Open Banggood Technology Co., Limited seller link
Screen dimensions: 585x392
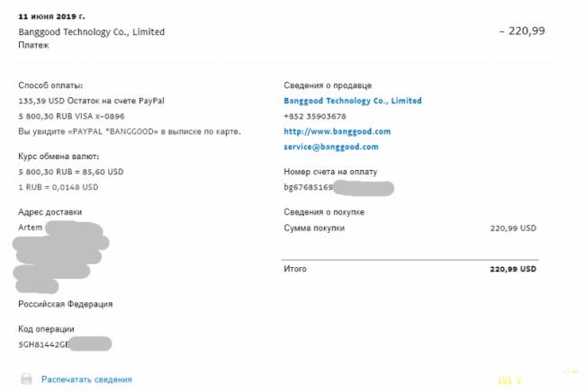353,101
